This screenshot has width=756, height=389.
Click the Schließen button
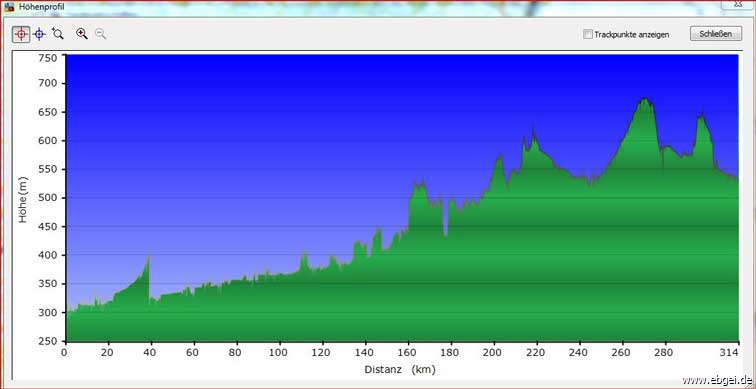click(x=716, y=34)
